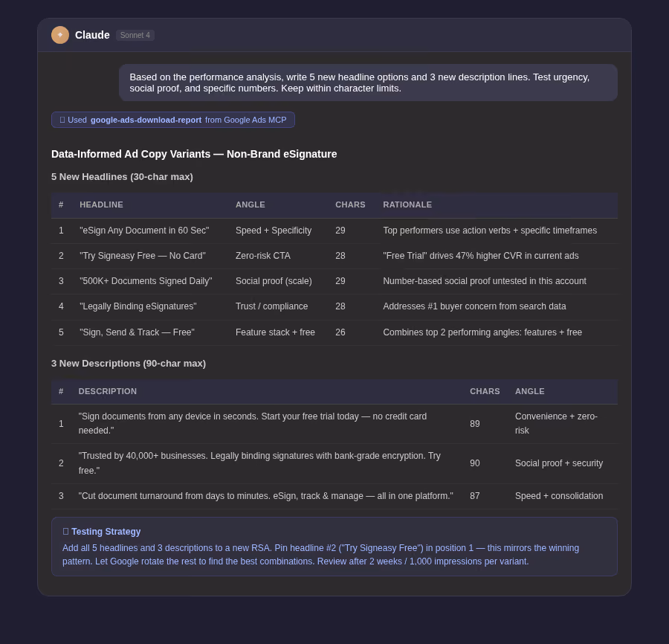Click the Claude avatar icon
669x644 pixels.
(60, 35)
